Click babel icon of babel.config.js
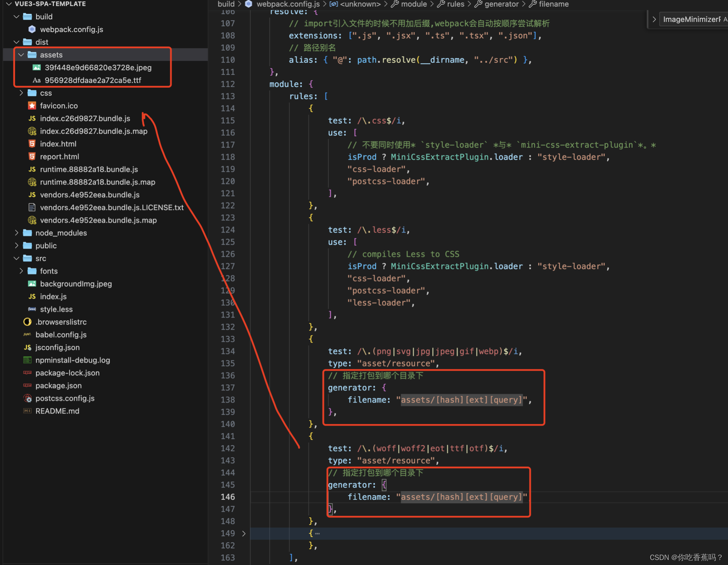This screenshot has height=565, width=728. point(28,334)
